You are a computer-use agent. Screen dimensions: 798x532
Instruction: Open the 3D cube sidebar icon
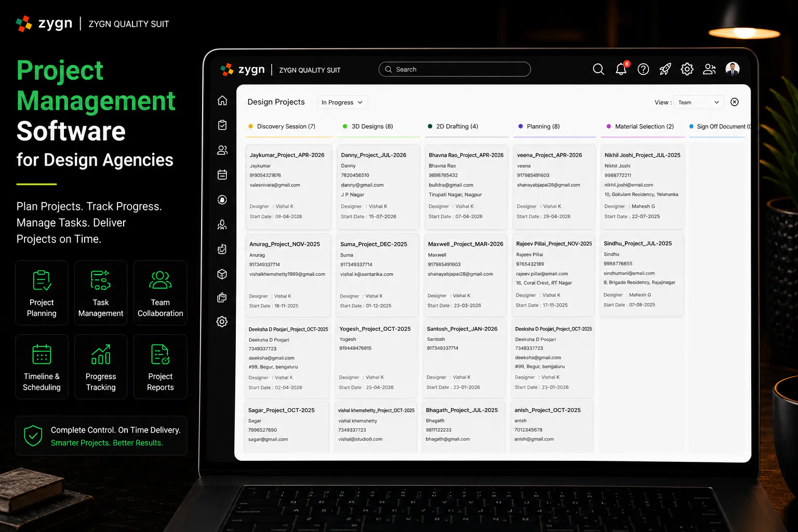222,274
